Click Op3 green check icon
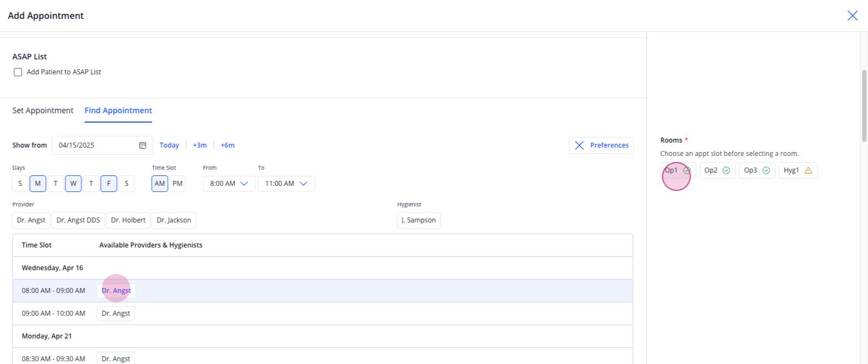Viewport: 868px width, 364px height. [x=767, y=171]
